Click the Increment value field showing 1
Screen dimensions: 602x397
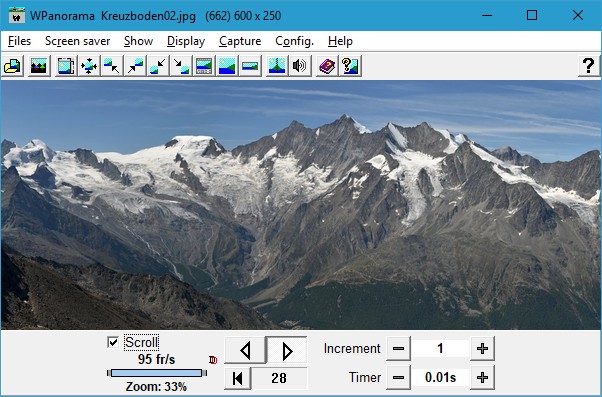point(440,349)
